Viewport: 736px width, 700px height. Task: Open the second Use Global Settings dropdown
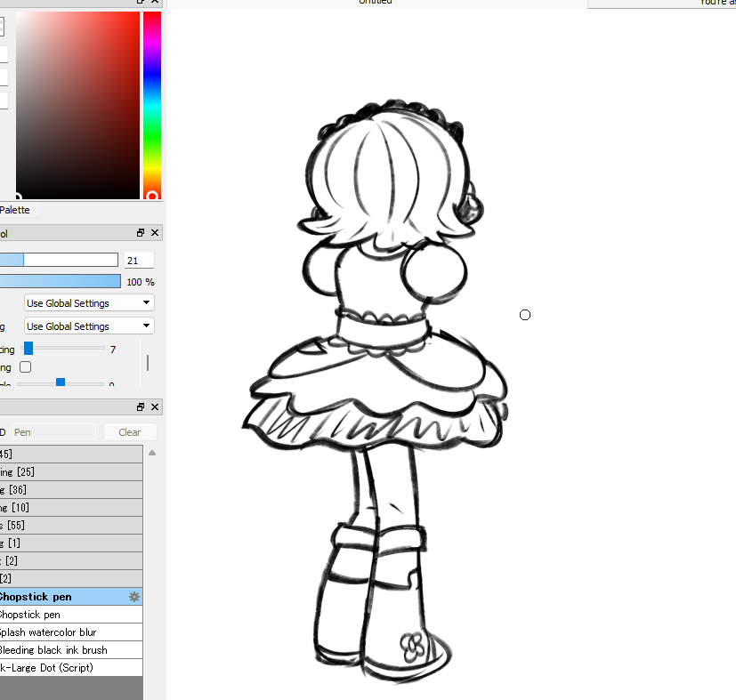pos(89,326)
